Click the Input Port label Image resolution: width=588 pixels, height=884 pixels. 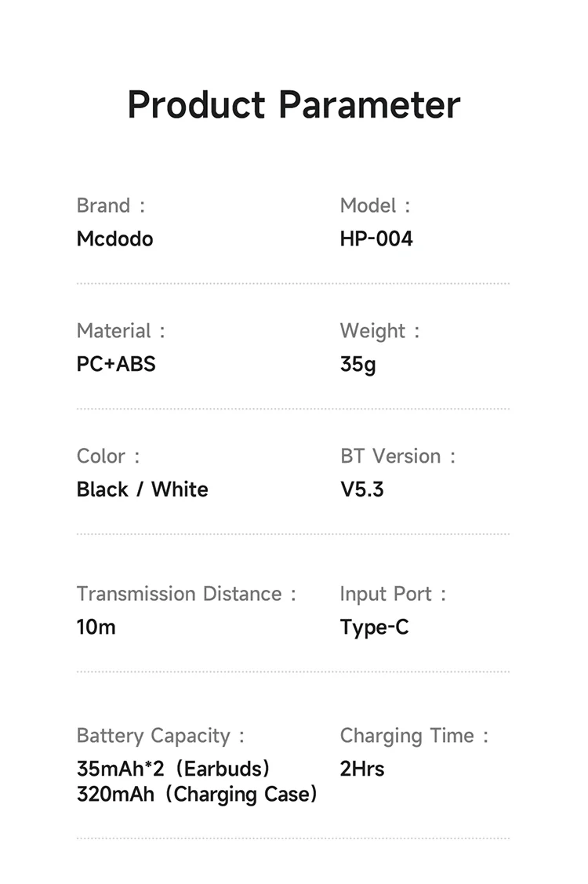point(393,594)
